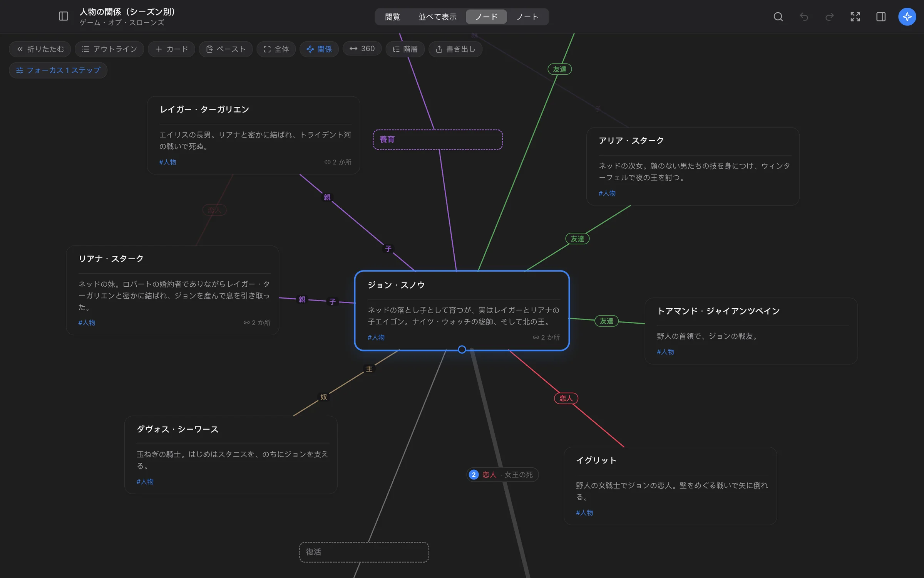Select the ノード tab
The height and width of the screenshot is (578, 924).
486,17
